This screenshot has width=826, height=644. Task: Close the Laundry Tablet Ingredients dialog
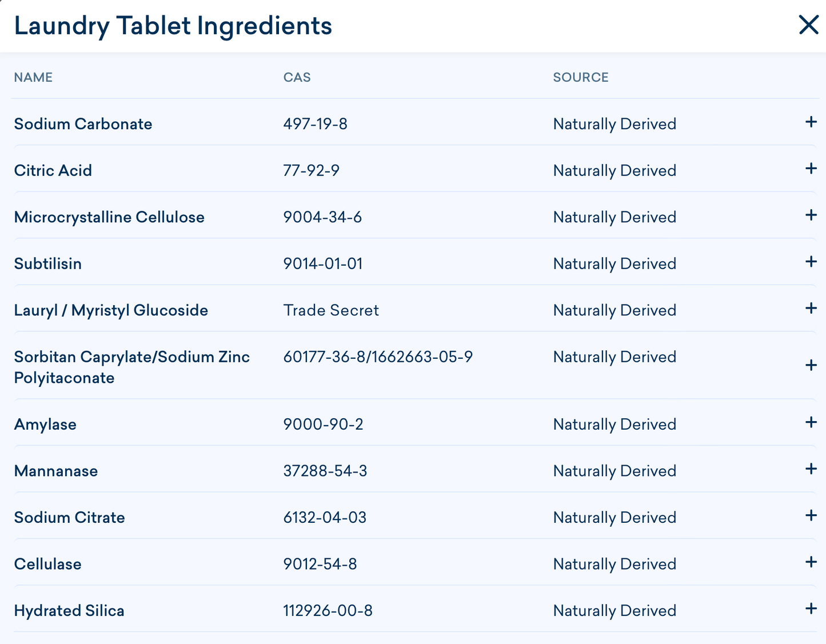point(808,25)
